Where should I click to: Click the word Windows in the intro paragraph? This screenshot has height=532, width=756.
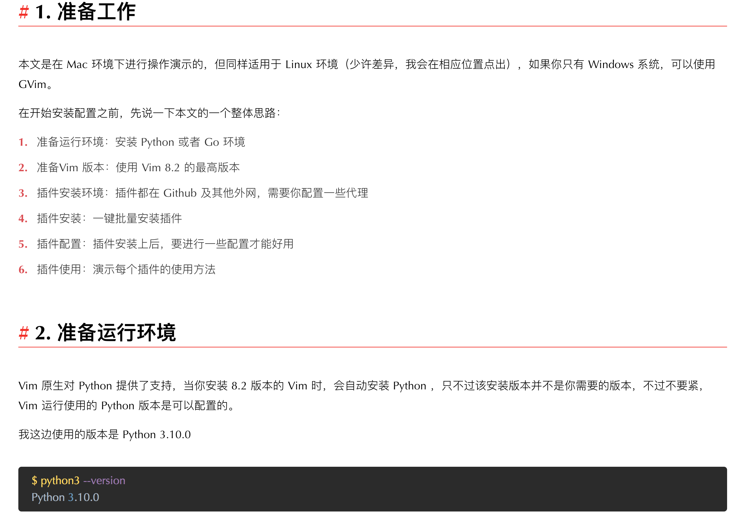[x=611, y=65]
